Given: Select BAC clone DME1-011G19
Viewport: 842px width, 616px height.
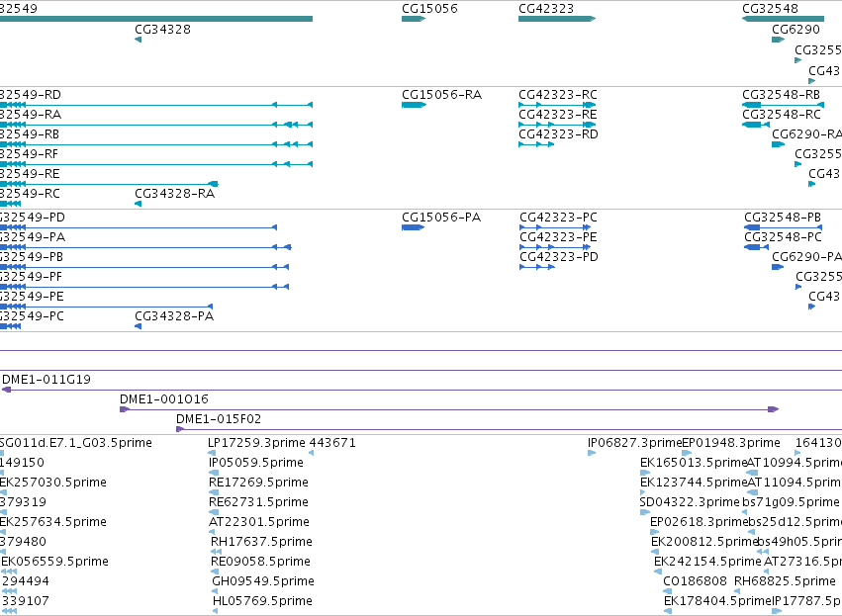Looking at the screenshot, I should click(47, 380).
